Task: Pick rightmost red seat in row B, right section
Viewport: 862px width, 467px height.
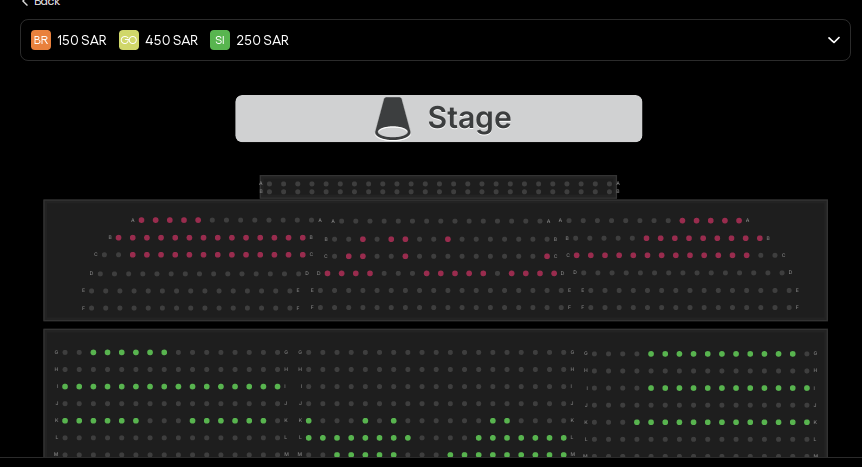Action: 760,238
